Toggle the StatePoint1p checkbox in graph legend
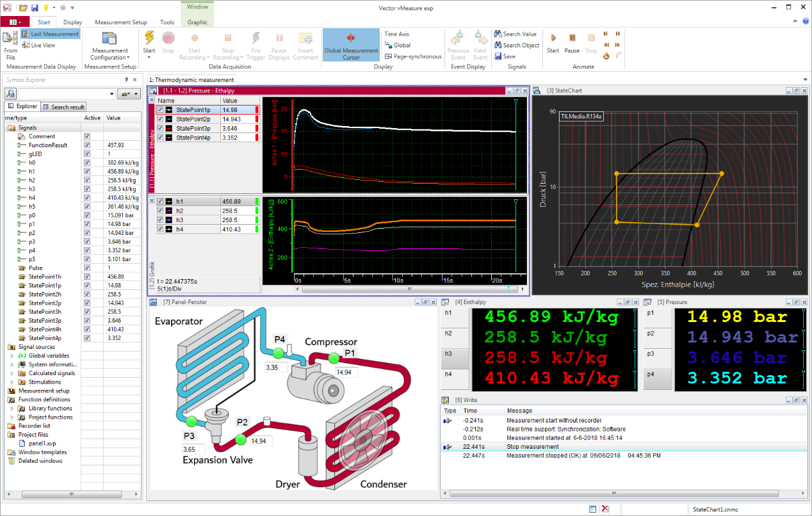Screen dimensions: 812x516 coord(160,110)
